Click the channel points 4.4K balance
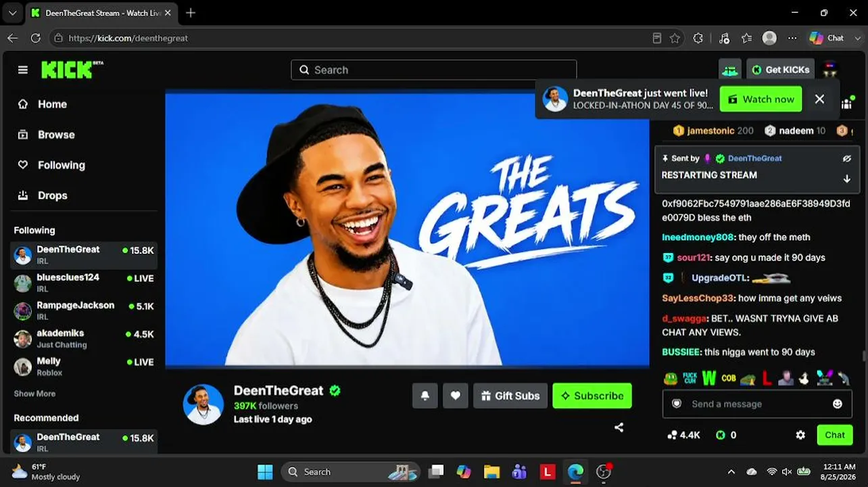 (x=683, y=435)
